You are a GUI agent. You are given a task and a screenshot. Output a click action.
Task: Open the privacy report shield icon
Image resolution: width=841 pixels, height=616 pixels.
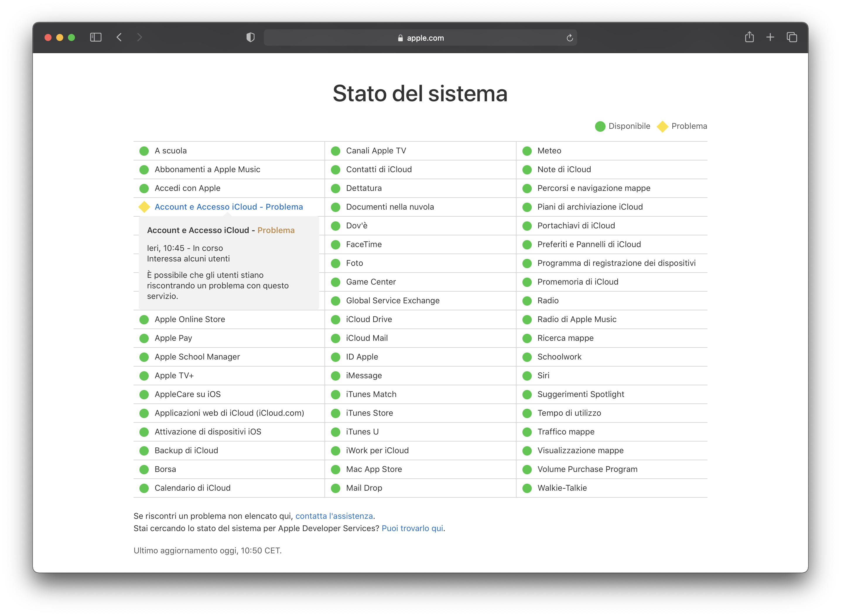[x=250, y=37]
